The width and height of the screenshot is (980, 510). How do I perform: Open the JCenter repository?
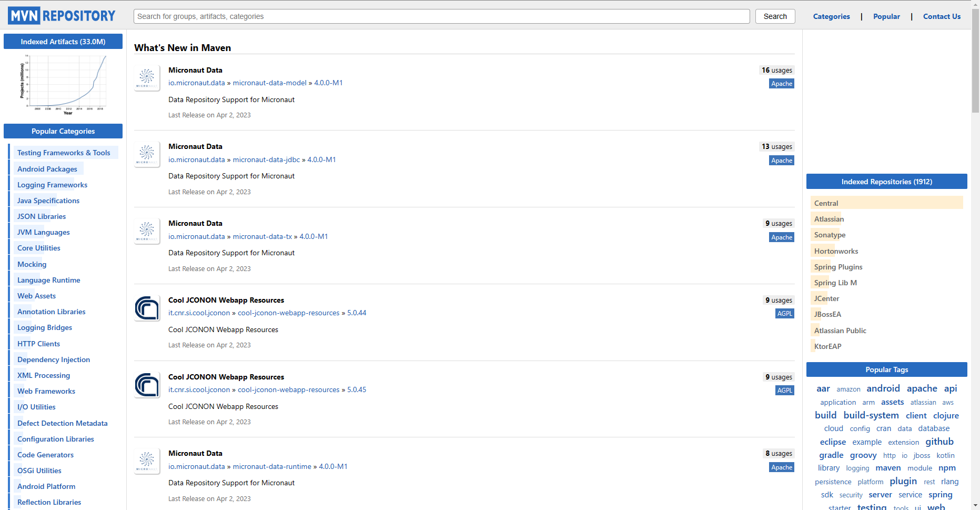click(827, 298)
